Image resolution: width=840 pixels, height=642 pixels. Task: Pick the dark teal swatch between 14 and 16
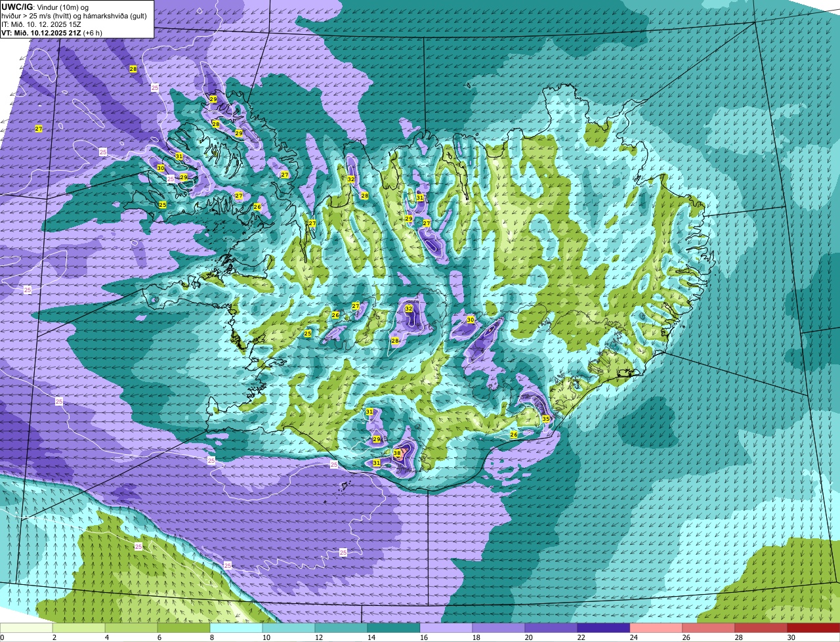coord(394,628)
